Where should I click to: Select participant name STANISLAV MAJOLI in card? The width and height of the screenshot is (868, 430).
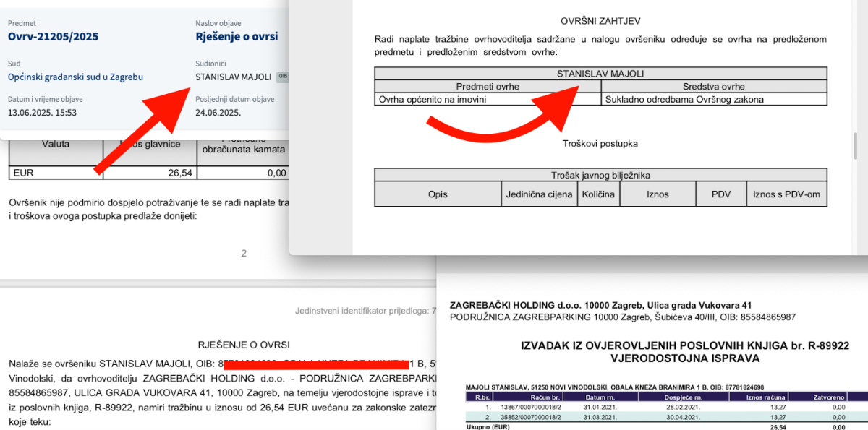(x=233, y=77)
